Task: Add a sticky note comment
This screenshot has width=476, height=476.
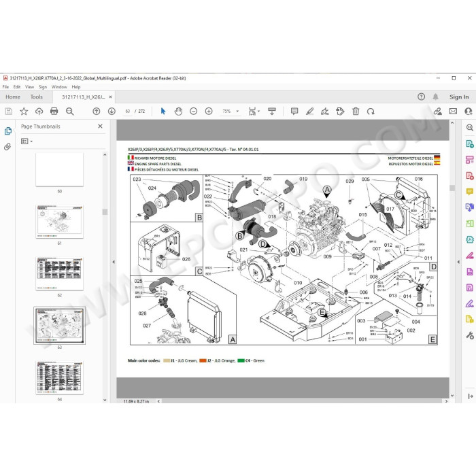Action: 294,112
